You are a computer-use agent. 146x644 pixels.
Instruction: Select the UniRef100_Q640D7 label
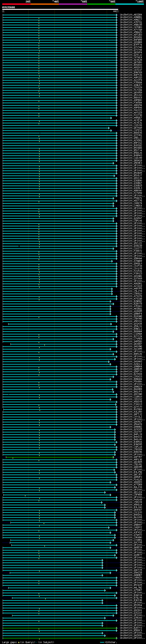point(131,510)
